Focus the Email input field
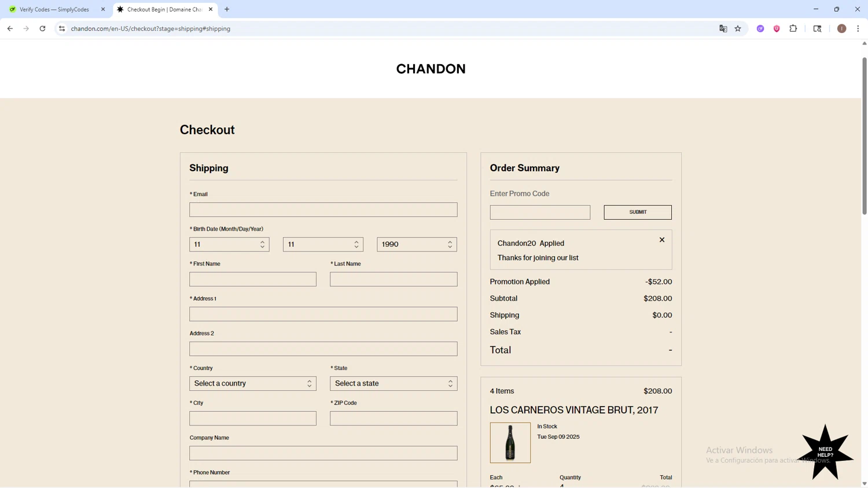The image size is (868, 488). (x=323, y=209)
